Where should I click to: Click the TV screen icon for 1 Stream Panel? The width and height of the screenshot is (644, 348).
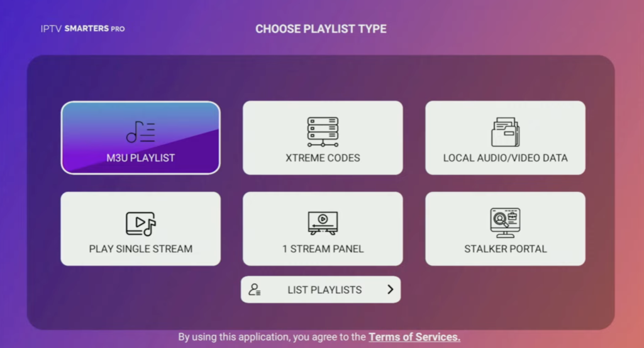coord(323,223)
